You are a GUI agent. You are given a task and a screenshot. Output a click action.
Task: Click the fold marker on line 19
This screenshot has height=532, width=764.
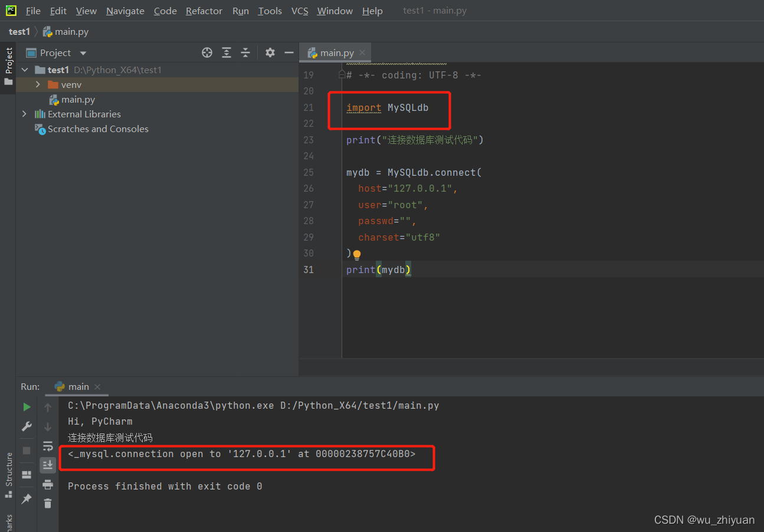tap(342, 75)
